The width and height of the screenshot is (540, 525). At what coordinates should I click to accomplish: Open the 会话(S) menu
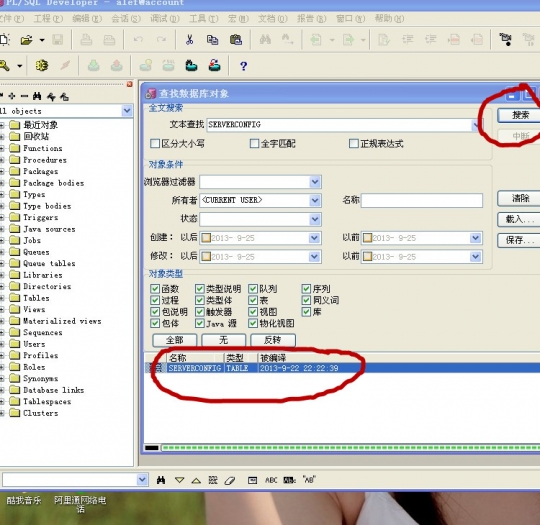(x=126, y=18)
